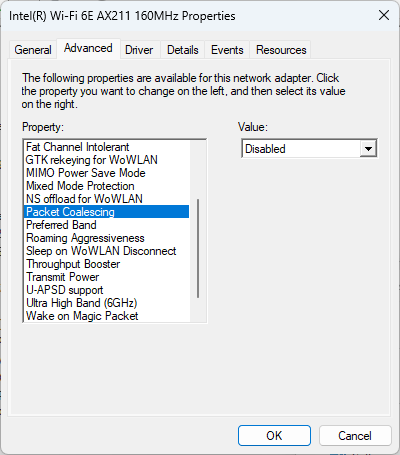This screenshot has height=455, width=400.
Task: Select Fat Channel Intolerant property
Action: [107, 147]
